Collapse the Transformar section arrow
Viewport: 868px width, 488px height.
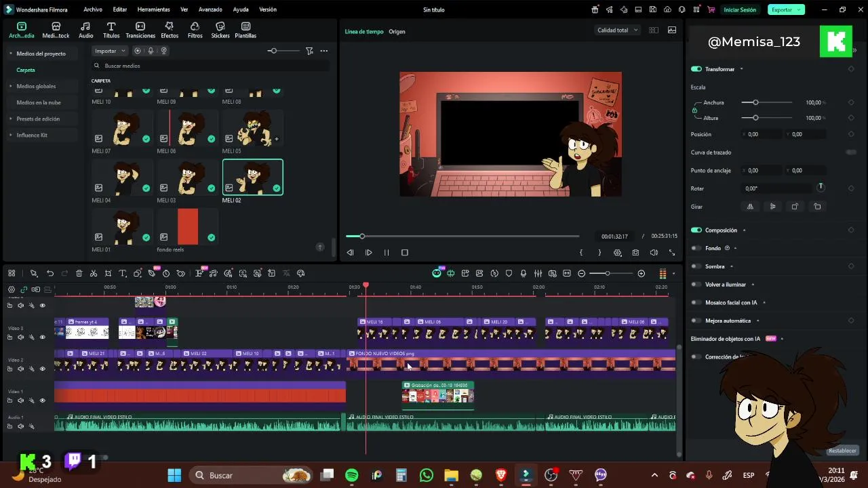741,69
